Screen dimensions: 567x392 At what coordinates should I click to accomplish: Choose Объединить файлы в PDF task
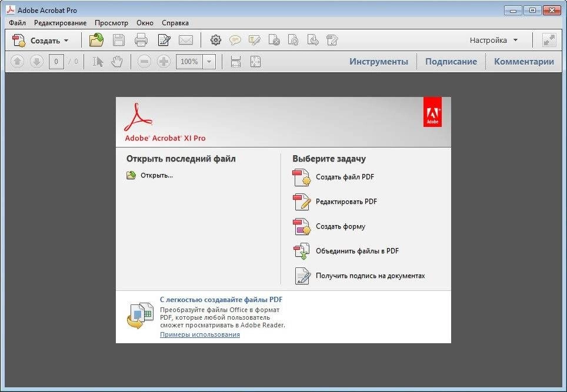tap(357, 251)
